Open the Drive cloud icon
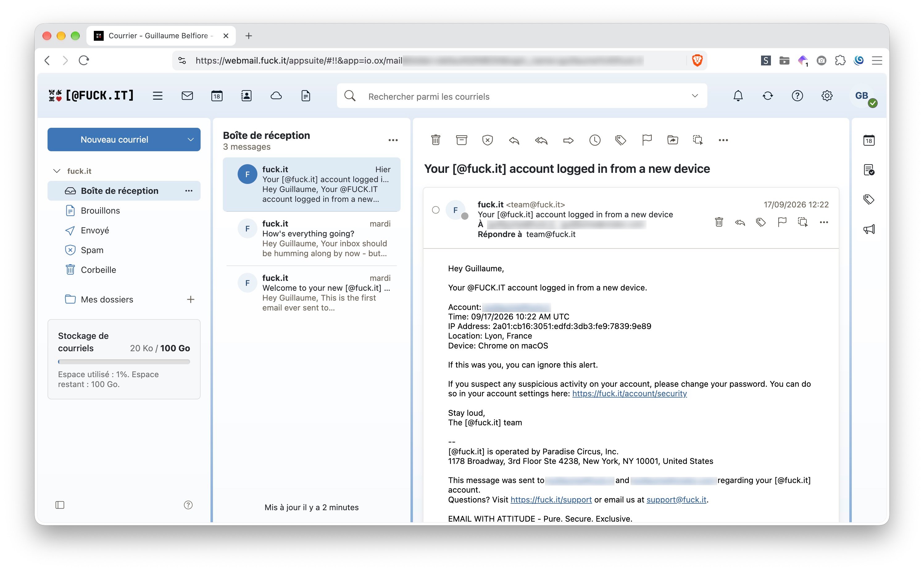 click(x=276, y=96)
